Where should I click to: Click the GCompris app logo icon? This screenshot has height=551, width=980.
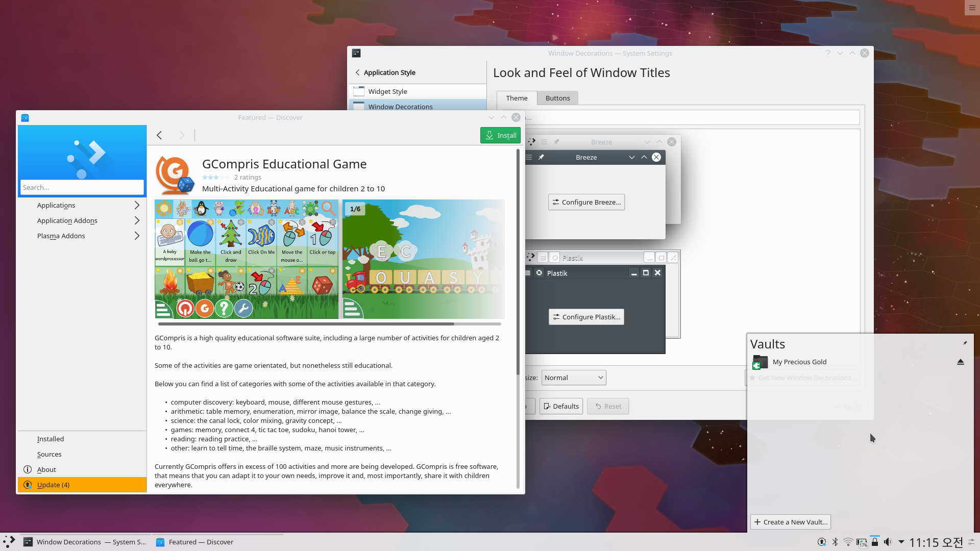coord(175,176)
